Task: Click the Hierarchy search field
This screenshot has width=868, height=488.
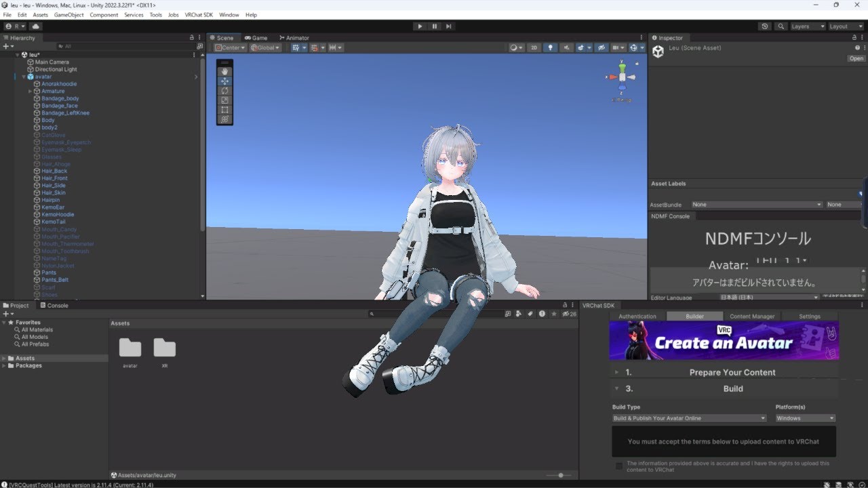Action: [125, 46]
